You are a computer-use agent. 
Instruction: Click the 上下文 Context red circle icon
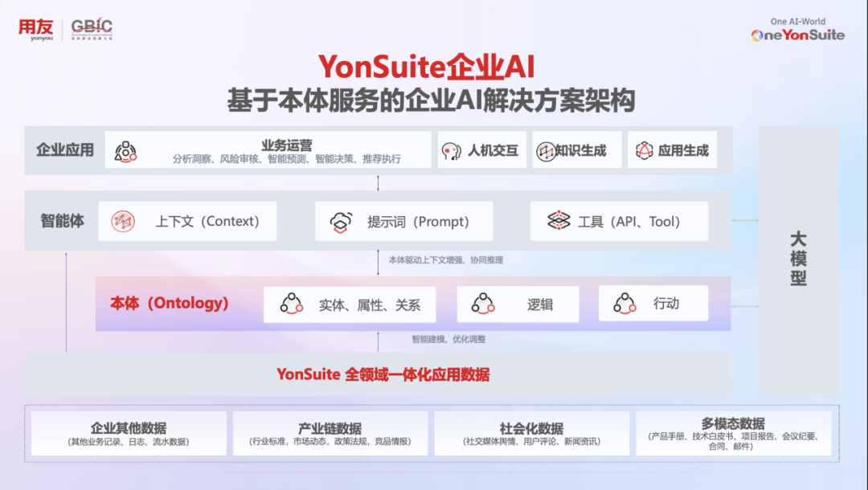[123, 221]
